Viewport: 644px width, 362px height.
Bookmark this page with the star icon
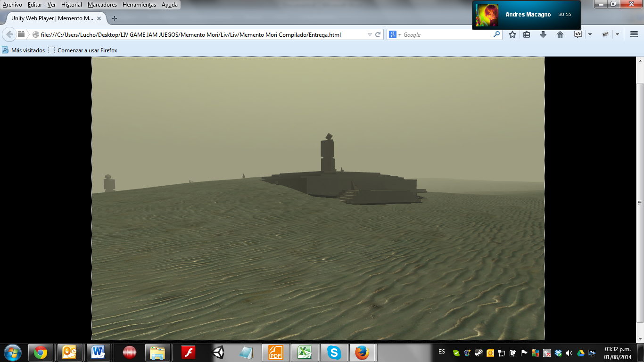(x=512, y=34)
